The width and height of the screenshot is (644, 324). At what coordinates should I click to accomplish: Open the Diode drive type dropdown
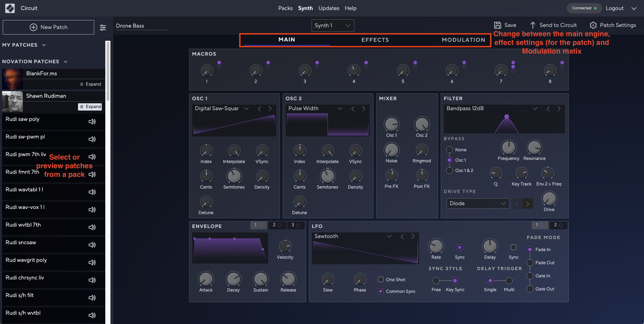pos(478,203)
